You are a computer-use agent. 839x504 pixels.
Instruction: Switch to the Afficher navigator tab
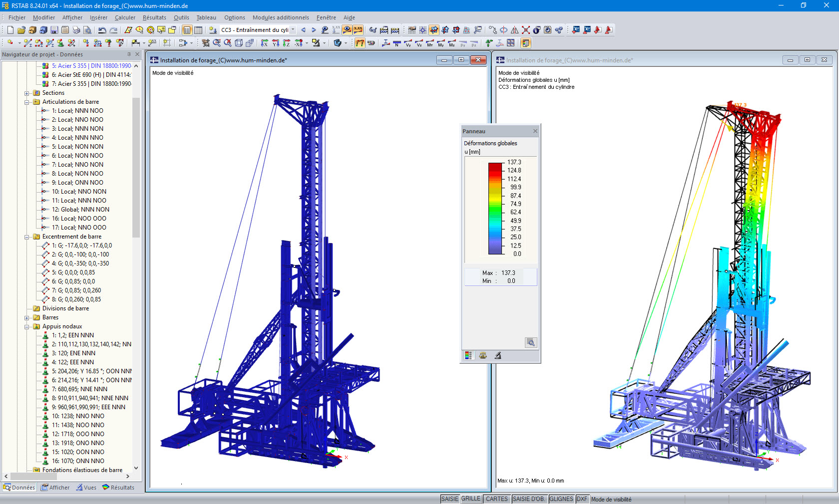click(55, 488)
